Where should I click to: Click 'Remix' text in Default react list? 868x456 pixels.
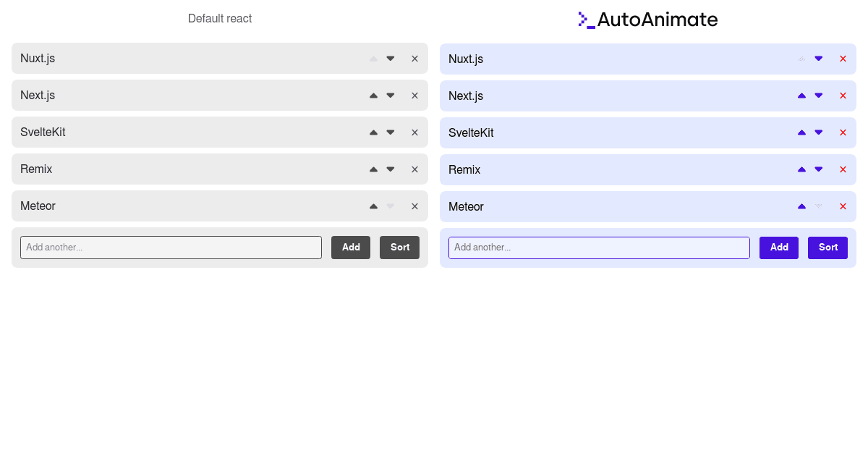36,169
